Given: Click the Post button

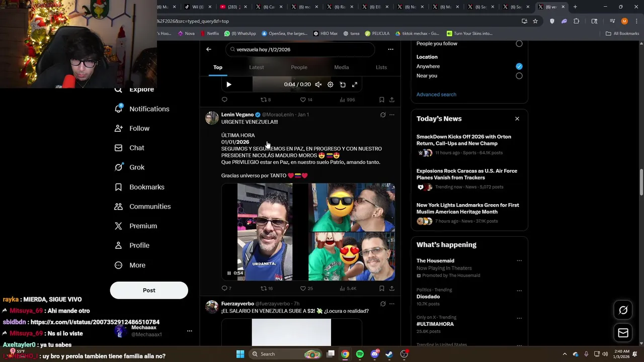Looking at the screenshot, I should coord(149,290).
